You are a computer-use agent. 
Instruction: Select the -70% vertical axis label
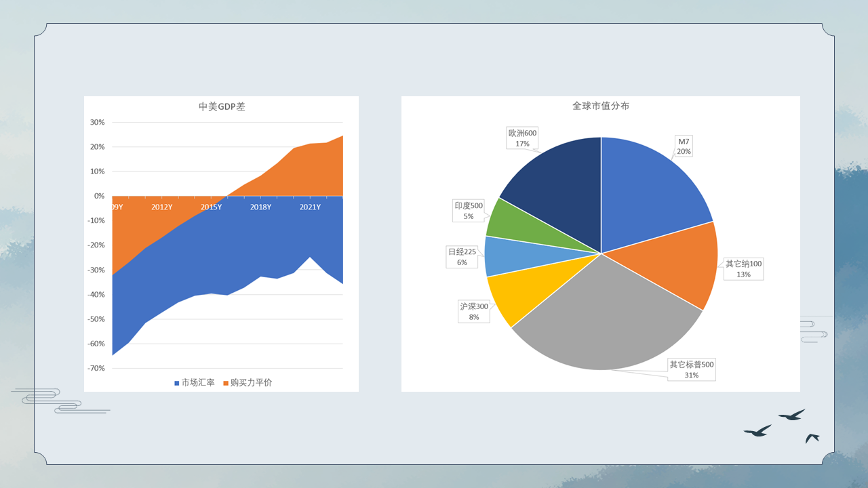[x=96, y=368]
